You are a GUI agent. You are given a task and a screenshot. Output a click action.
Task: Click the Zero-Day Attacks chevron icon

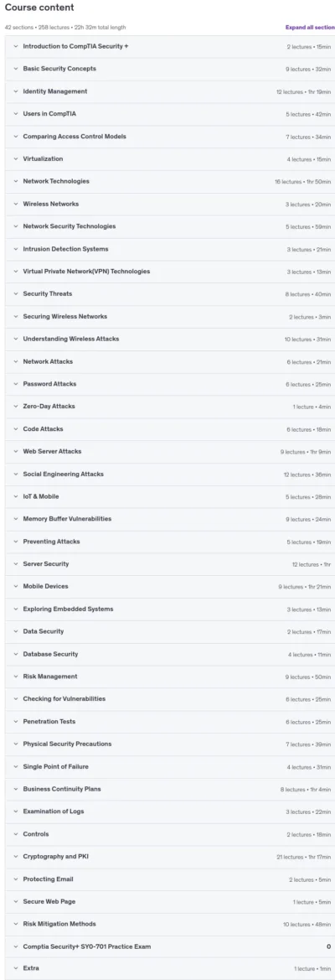(x=16, y=407)
